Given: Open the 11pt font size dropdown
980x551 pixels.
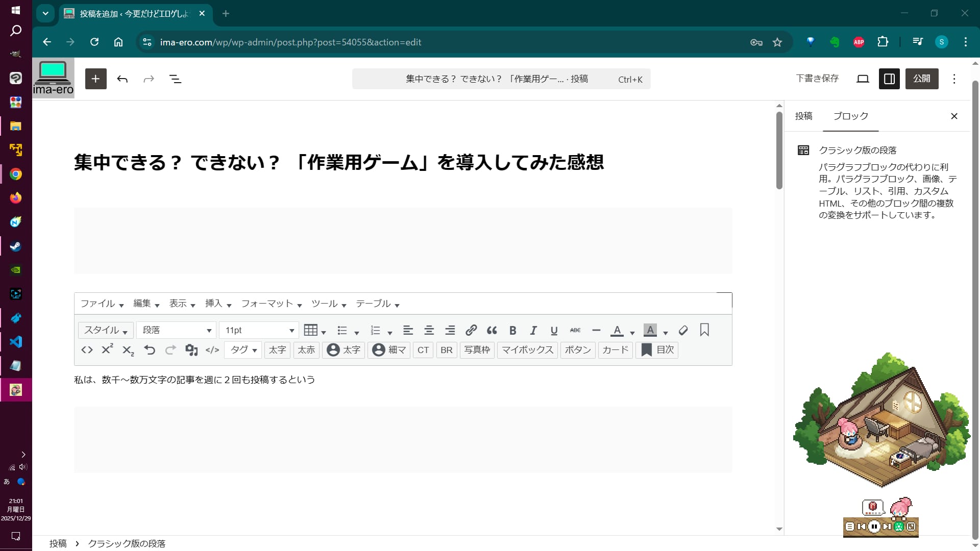Looking at the screenshot, I should [x=259, y=330].
